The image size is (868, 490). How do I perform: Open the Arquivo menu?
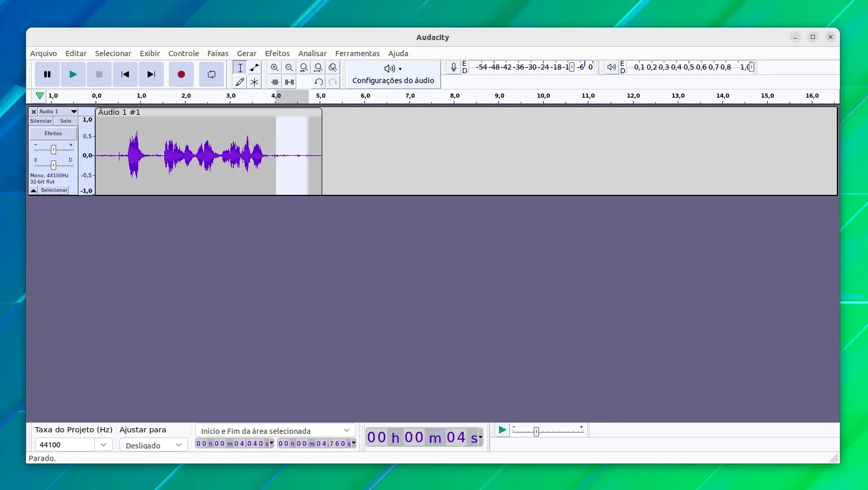[x=43, y=54]
